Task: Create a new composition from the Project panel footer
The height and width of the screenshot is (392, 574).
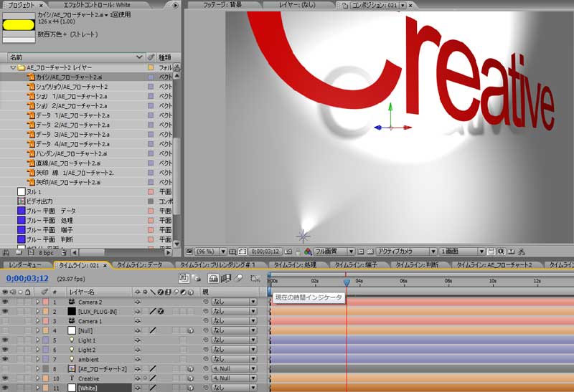Action: (31, 252)
